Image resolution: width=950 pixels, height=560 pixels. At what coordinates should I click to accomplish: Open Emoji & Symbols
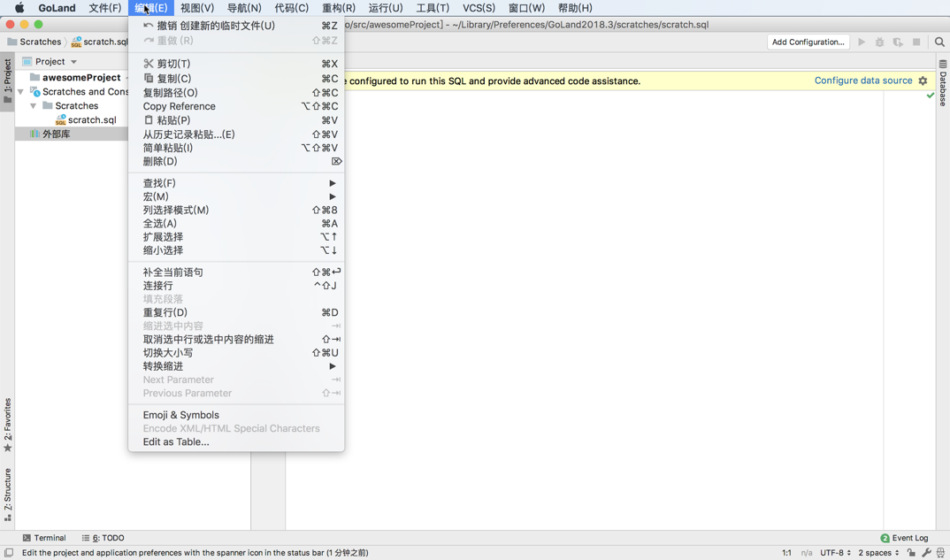(x=236, y=415)
